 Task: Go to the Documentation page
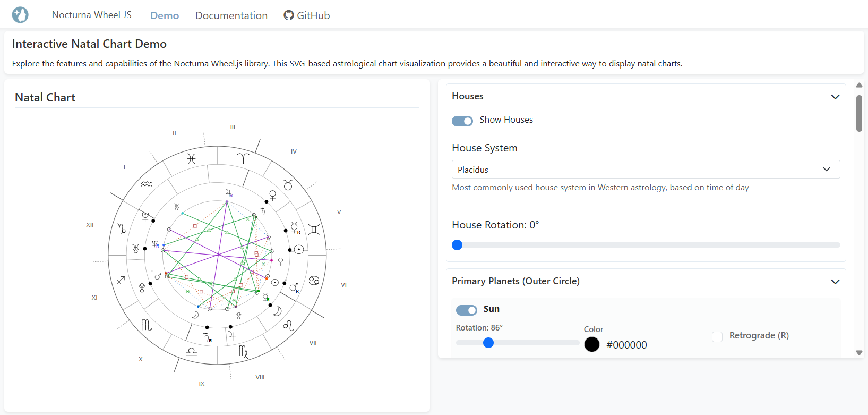click(231, 15)
